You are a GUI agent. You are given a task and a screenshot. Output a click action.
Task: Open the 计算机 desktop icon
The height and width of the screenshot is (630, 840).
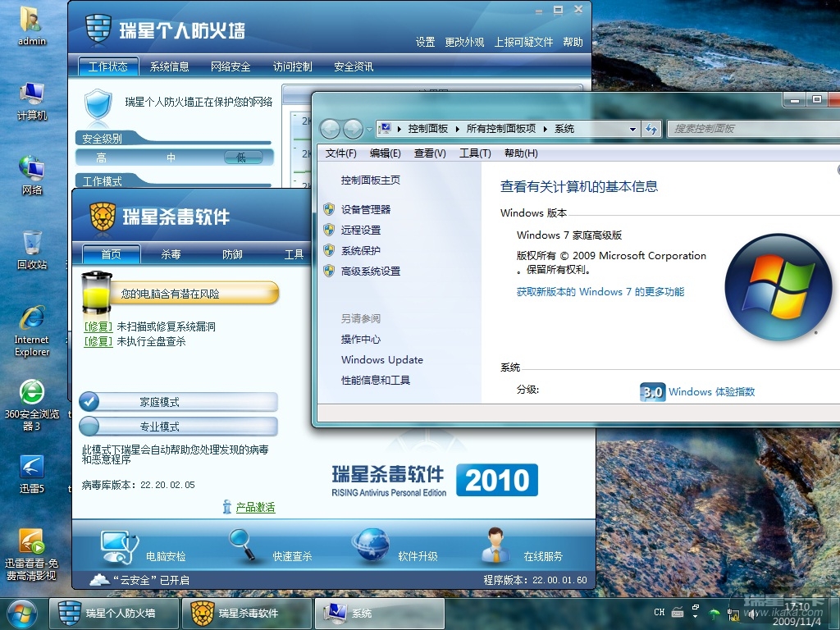32,101
